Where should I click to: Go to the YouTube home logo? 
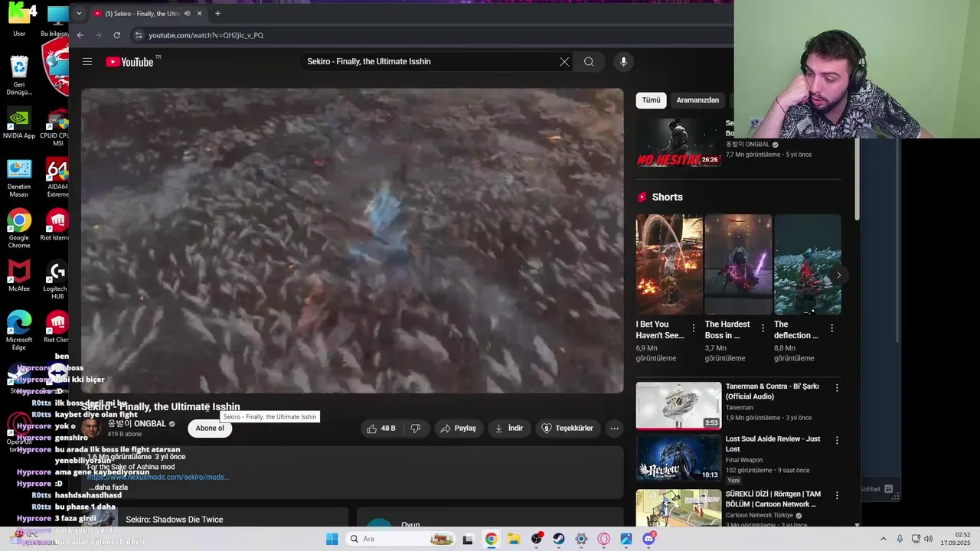(x=129, y=62)
